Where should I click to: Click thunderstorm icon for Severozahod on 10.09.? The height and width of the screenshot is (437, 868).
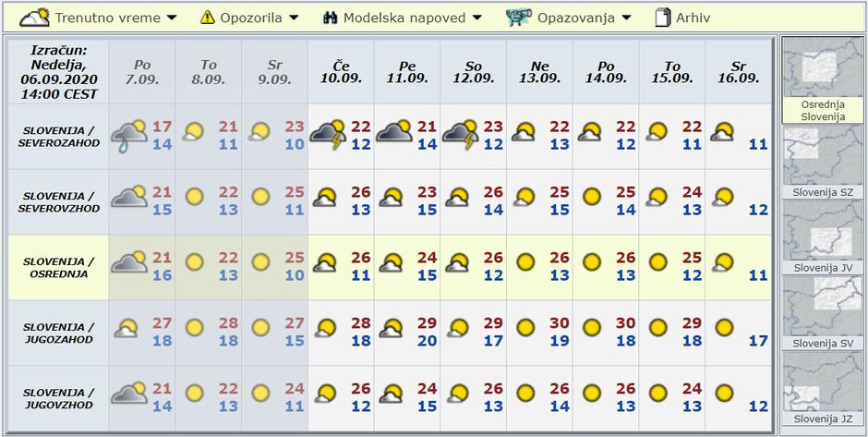[328, 136]
